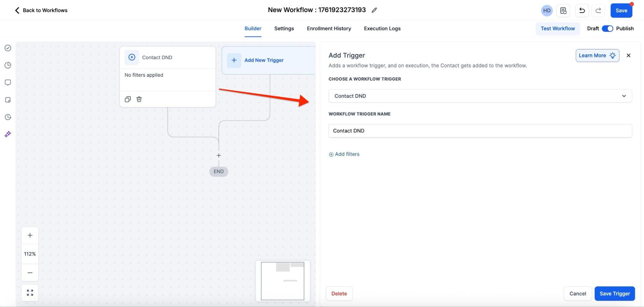Open HD user avatar menu
644x307 pixels.
point(547,11)
